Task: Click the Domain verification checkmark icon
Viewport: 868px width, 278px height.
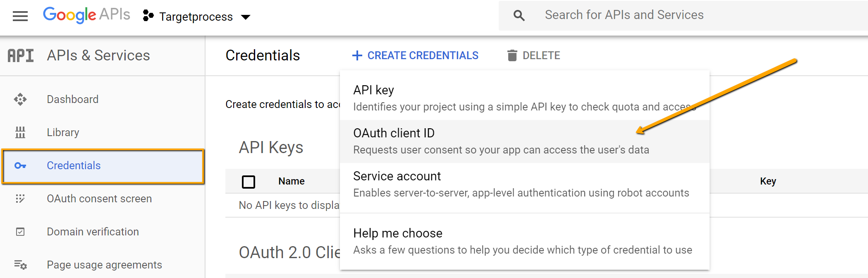Action: click(x=20, y=232)
